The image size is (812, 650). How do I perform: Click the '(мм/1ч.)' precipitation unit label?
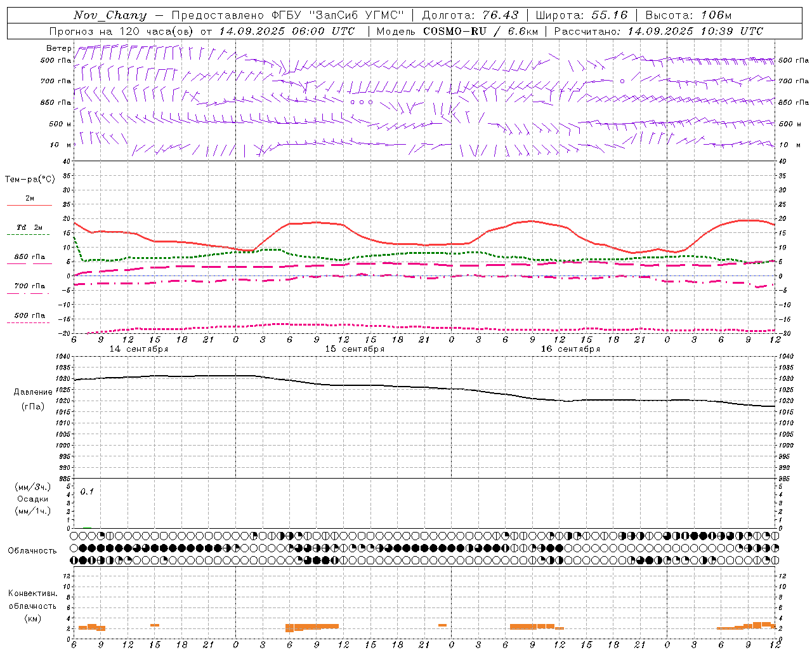[33, 511]
